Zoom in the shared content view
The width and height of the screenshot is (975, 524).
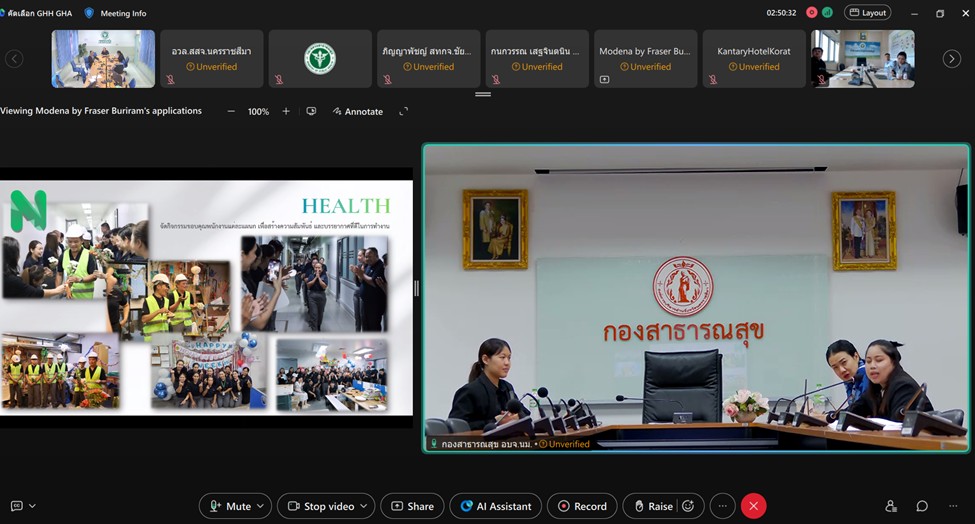(286, 111)
